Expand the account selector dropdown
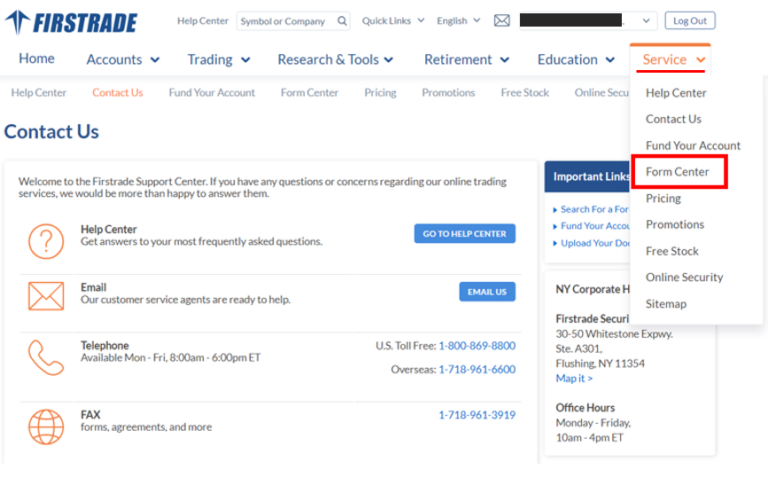The image size is (768, 477). click(x=645, y=21)
